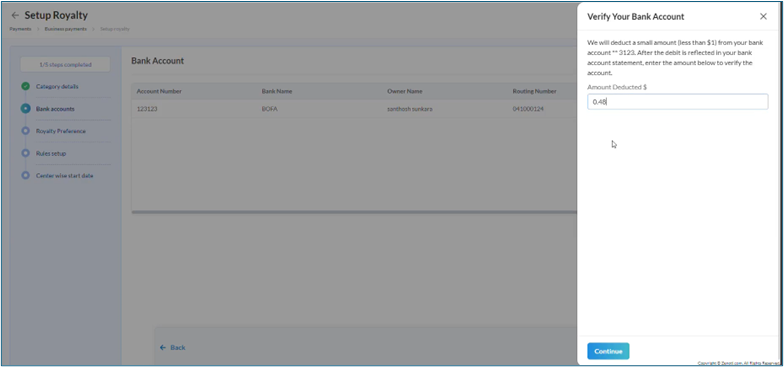Select the Rules setup step label
Image resolution: width=784 pixels, height=367 pixels.
pyautogui.click(x=50, y=154)
